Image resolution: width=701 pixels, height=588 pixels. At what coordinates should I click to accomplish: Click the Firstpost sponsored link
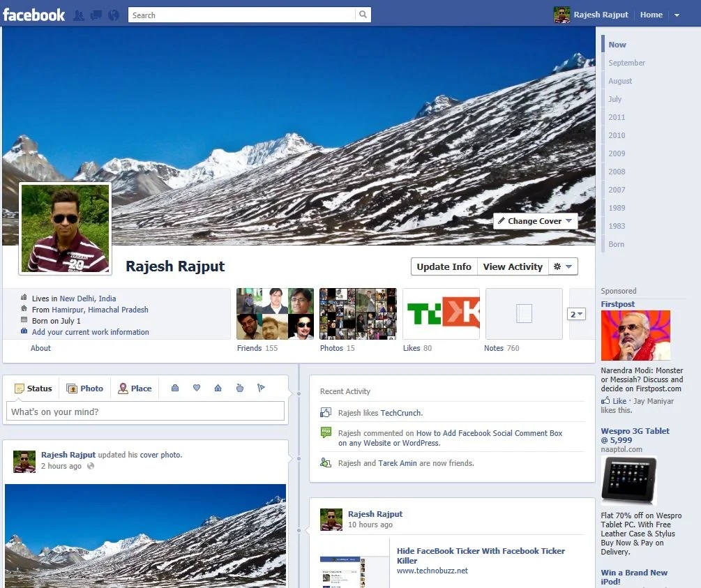point(617,304)
